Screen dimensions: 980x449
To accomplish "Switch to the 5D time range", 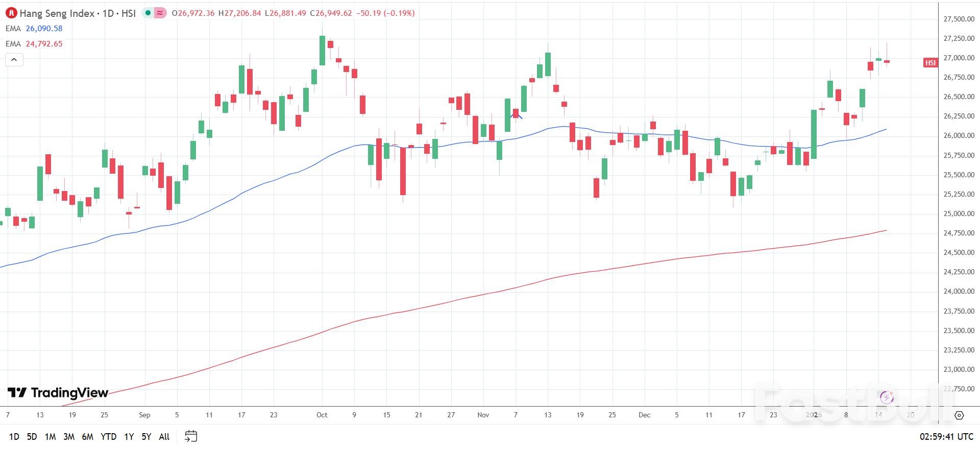I will 32,437.
